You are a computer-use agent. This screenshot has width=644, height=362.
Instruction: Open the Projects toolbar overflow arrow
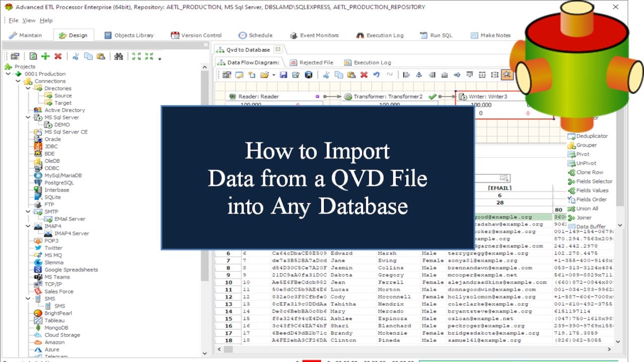159,58
